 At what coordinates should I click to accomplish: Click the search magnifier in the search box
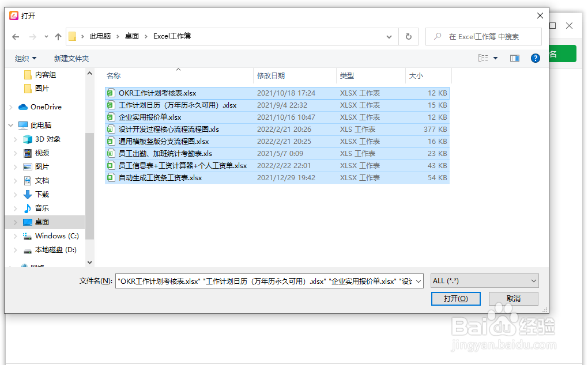click(436, 36)
